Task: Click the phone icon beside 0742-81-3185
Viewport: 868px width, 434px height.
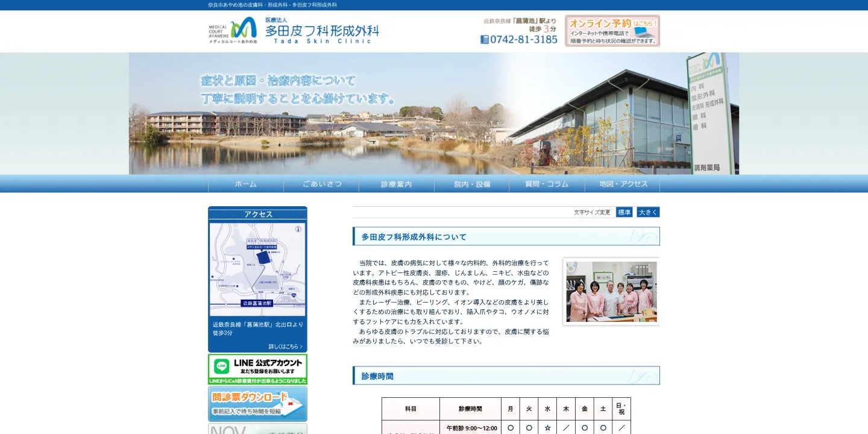Action: (485, 39)
